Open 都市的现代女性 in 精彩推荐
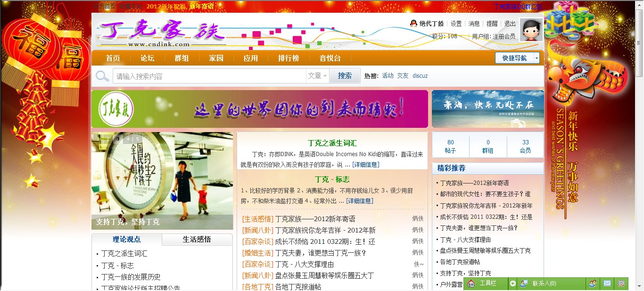 click(x=486, y=194)
